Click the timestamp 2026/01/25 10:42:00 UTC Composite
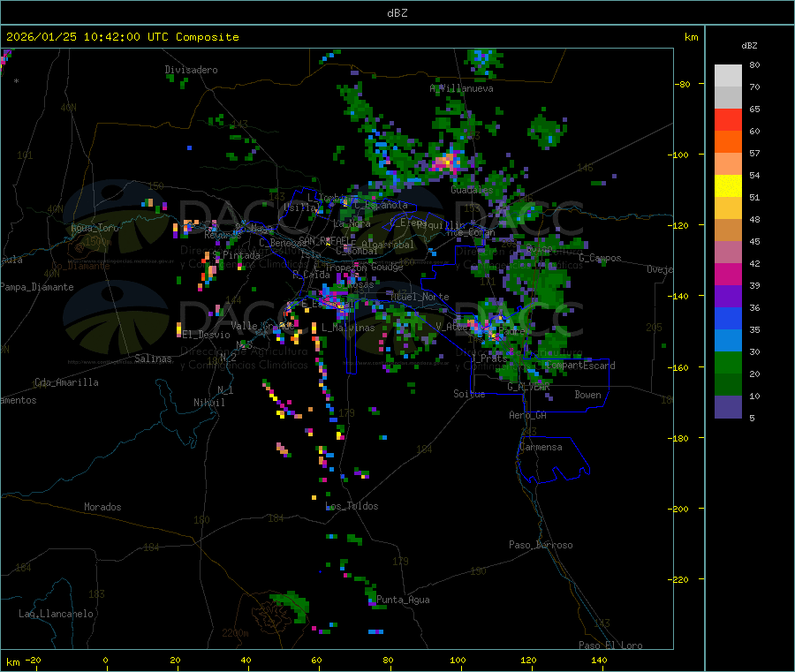Image resolution: width=795 pixels, height=672 pixels. pos(122,37)
